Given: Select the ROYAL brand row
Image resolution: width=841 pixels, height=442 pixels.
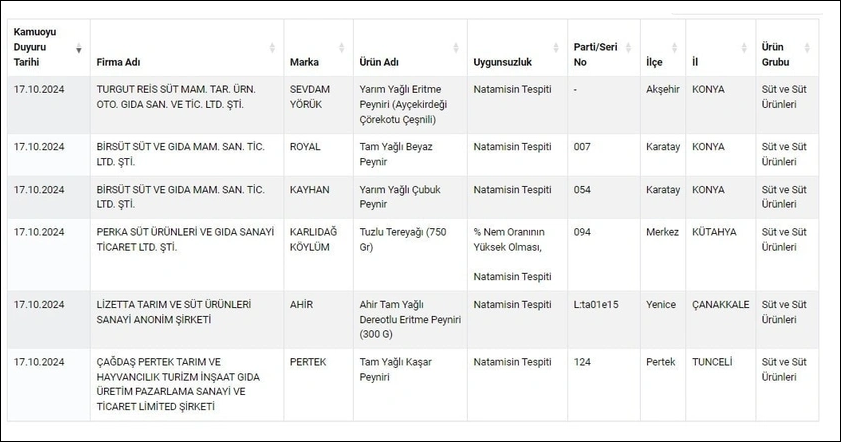Looking at the screenshot, I should tap(305, 146).
